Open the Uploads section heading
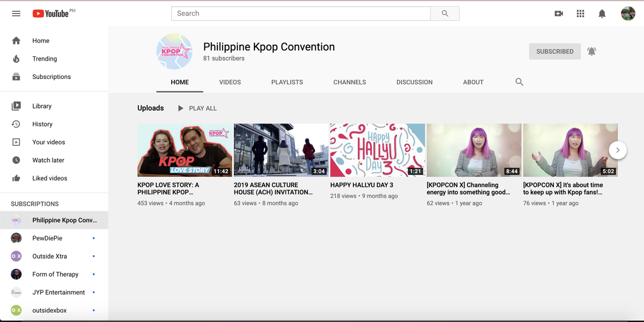This screenshot has width=644, height=322. (x=150, y=108)
